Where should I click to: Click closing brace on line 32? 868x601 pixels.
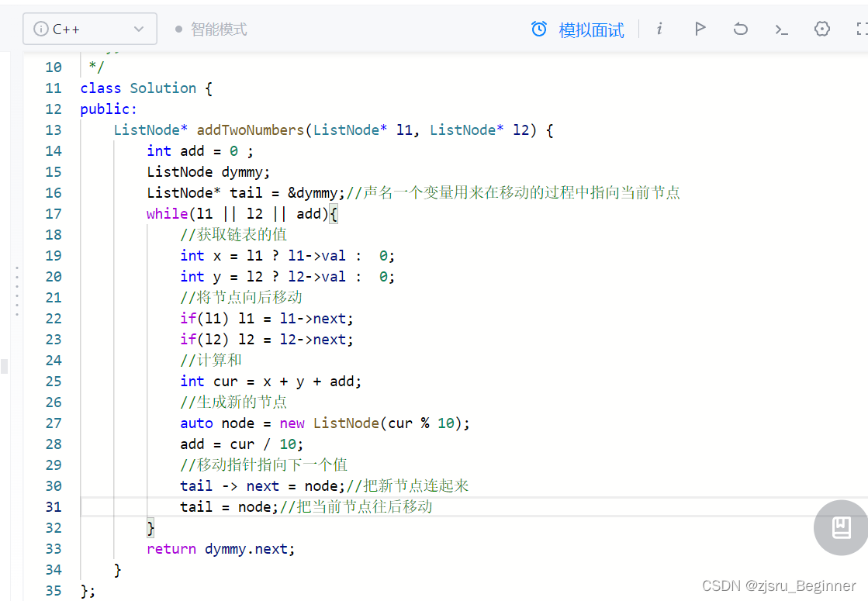(x=150, y=528)
